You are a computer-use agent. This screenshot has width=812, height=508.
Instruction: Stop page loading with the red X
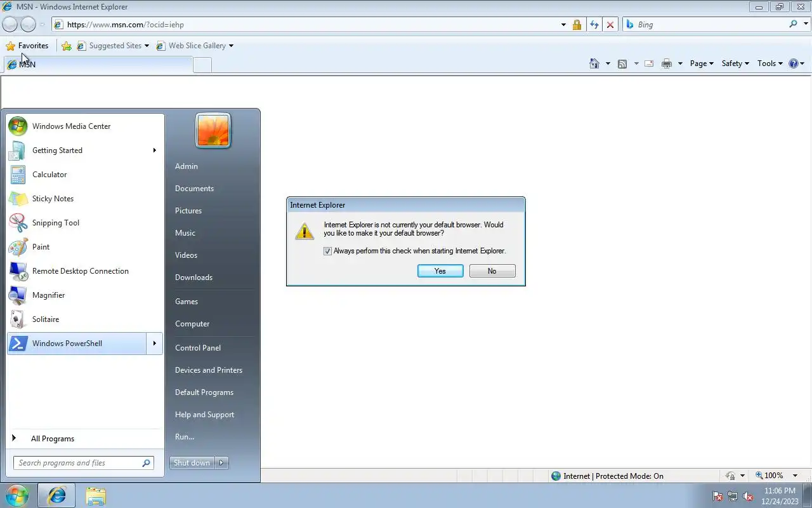pos(610,25)
